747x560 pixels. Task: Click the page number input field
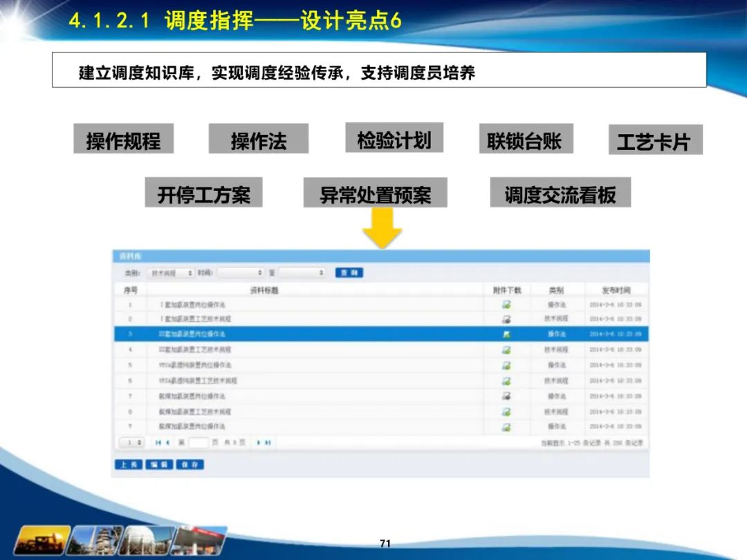199,442
